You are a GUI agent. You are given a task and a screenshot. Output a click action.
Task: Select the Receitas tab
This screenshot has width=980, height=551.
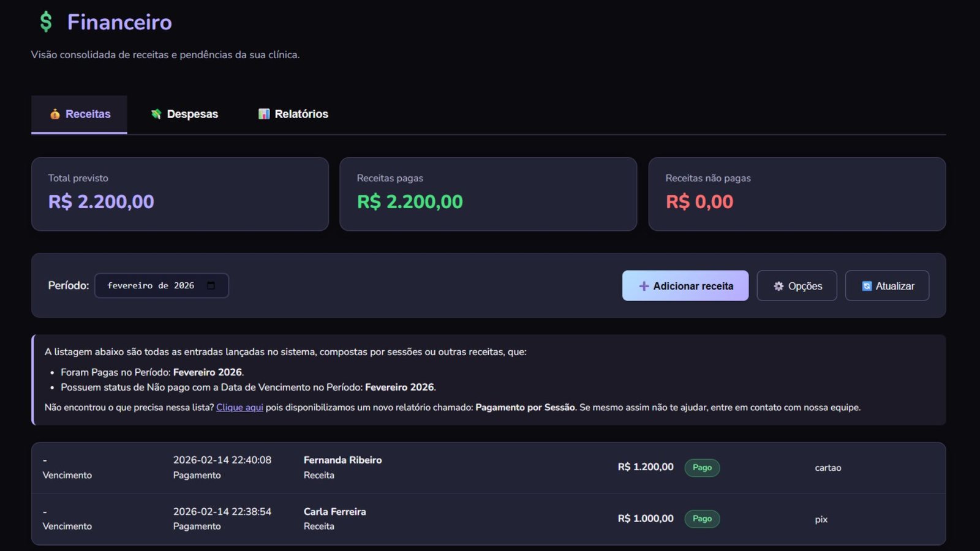pos(79,114)
